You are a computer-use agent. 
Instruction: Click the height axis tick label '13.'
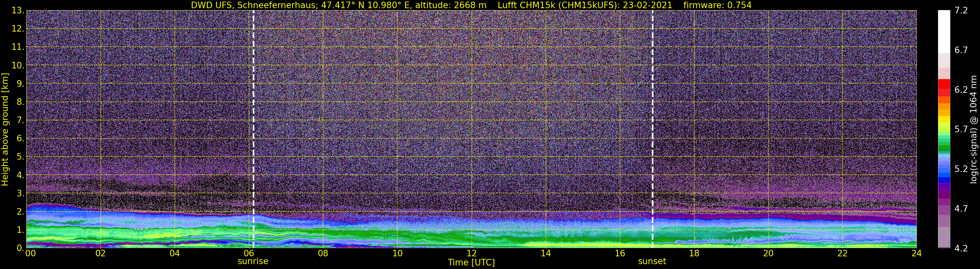[18, 11]
